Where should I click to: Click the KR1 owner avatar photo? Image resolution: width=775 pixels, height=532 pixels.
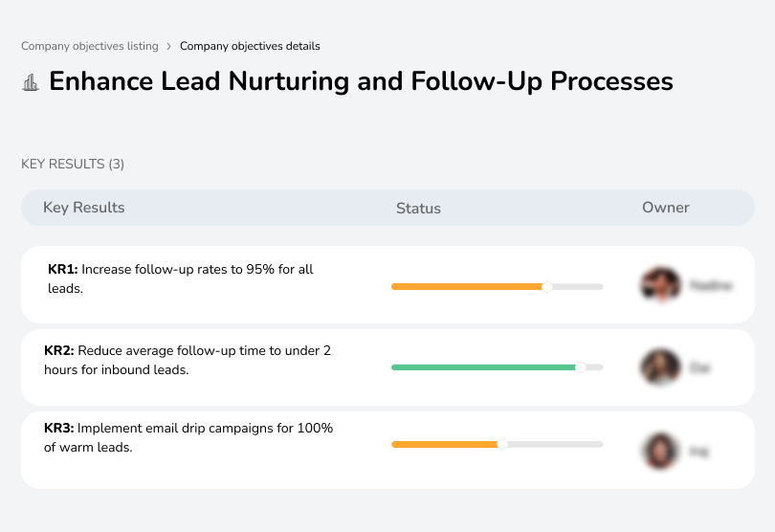click(661, 285)
